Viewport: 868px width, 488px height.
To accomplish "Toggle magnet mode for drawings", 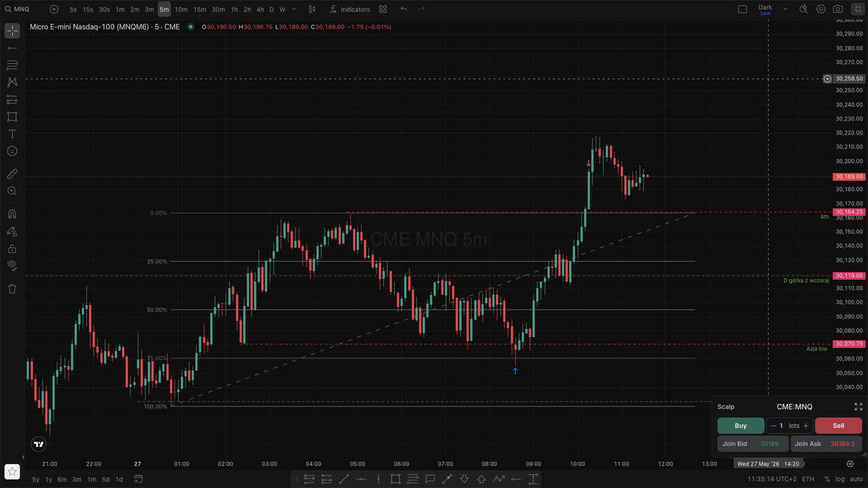I will pyautogui.click(x=12, y=214).
